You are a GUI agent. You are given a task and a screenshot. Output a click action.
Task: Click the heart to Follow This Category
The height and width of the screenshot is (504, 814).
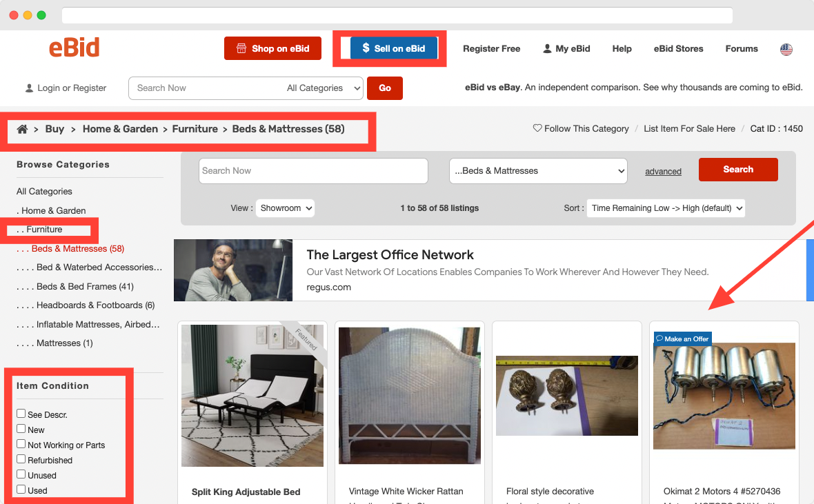click(x=537, y=128)
